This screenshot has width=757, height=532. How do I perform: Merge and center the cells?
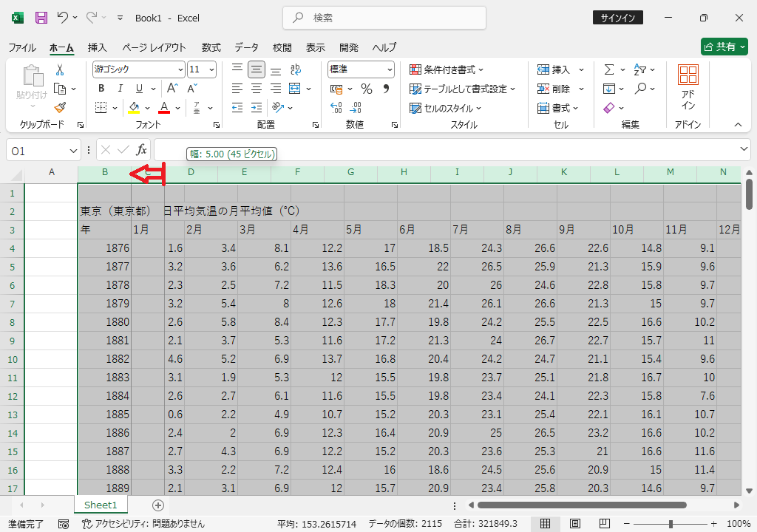(294, 89)
